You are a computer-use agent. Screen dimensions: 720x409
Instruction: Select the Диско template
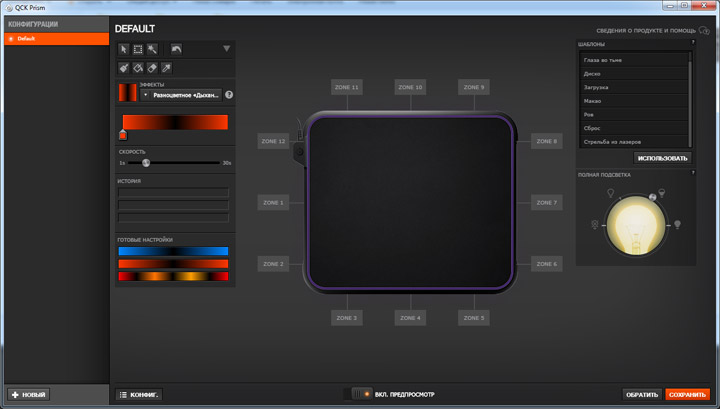tap(634, 73)
